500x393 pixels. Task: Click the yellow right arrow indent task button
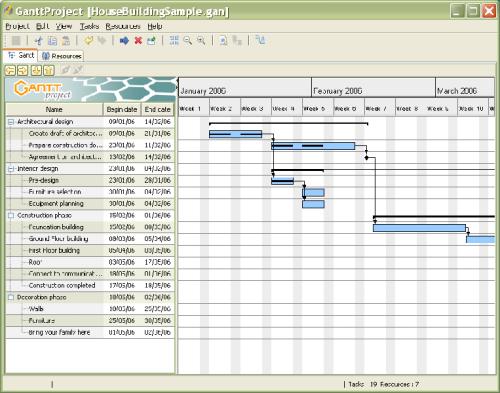[x=23, y=70]
